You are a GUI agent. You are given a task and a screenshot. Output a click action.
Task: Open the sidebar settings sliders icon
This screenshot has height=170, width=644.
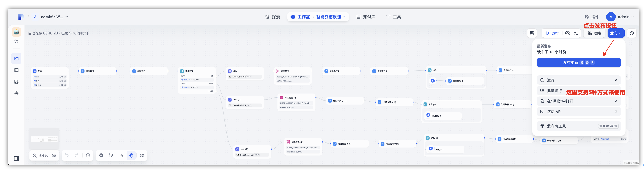(x=16, y=41)
